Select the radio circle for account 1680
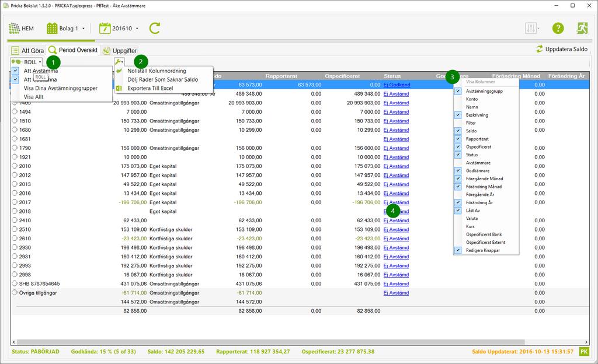This screenshot has width=598, height=364. click(x=15, y=130)
